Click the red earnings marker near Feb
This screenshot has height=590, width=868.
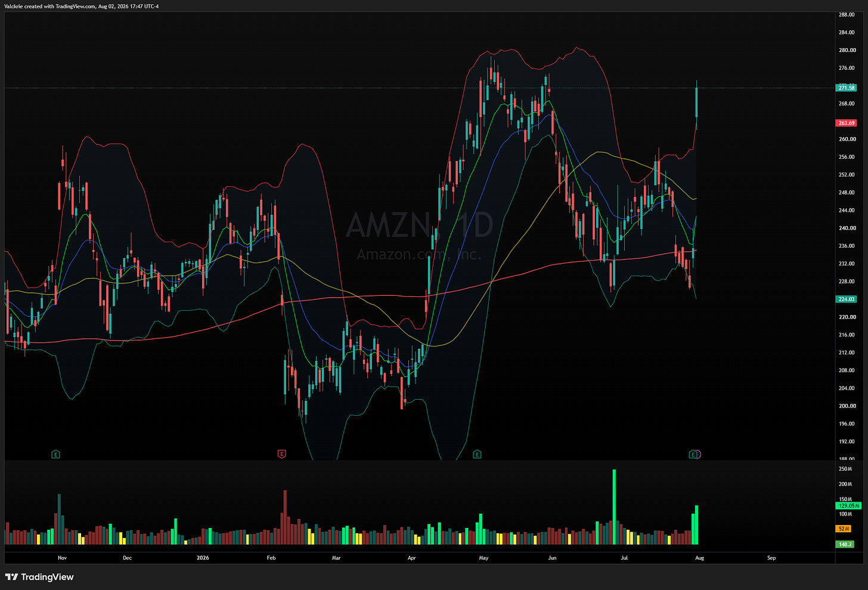pos(281,455)
